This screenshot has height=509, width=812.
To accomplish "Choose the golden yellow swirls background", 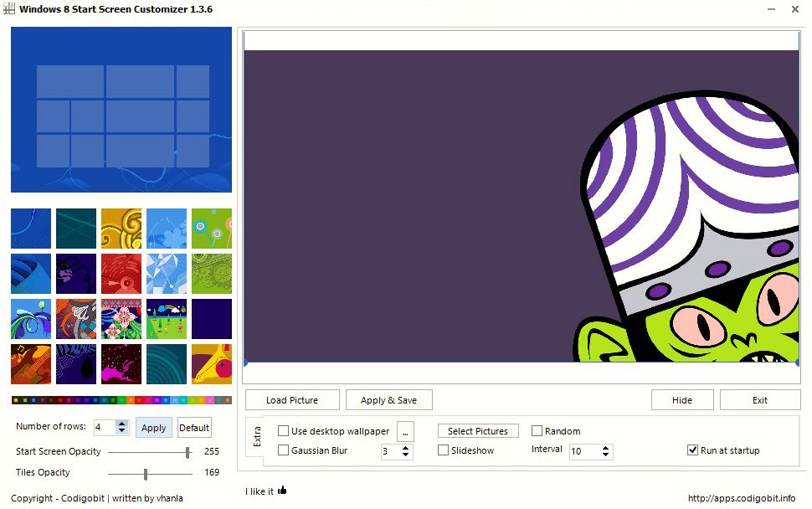I will pyautogui.click(x=121, y=229).
